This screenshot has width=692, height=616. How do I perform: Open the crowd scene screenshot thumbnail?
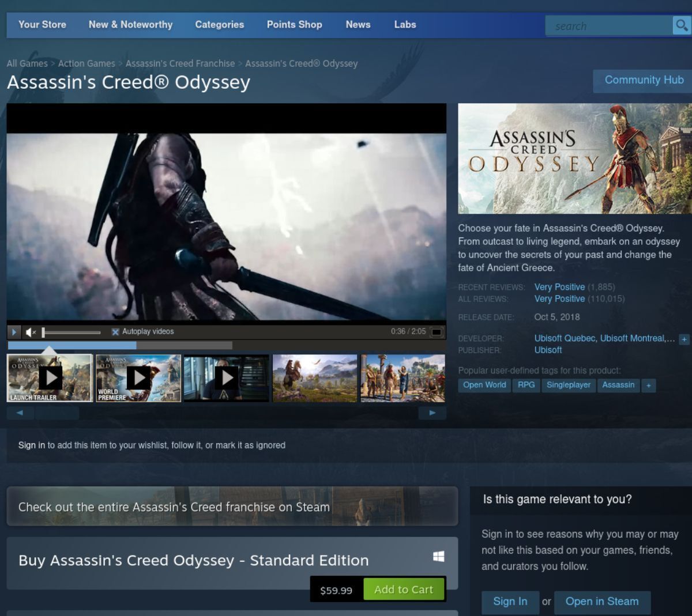coord(403,378)
